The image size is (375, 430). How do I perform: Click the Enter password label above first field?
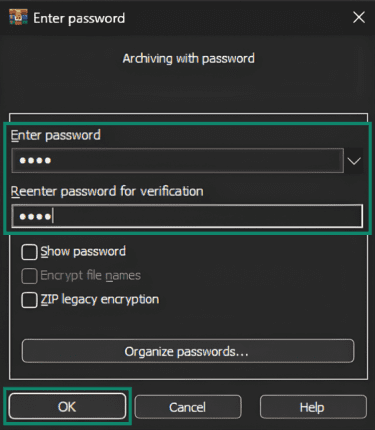pos(56,135)
